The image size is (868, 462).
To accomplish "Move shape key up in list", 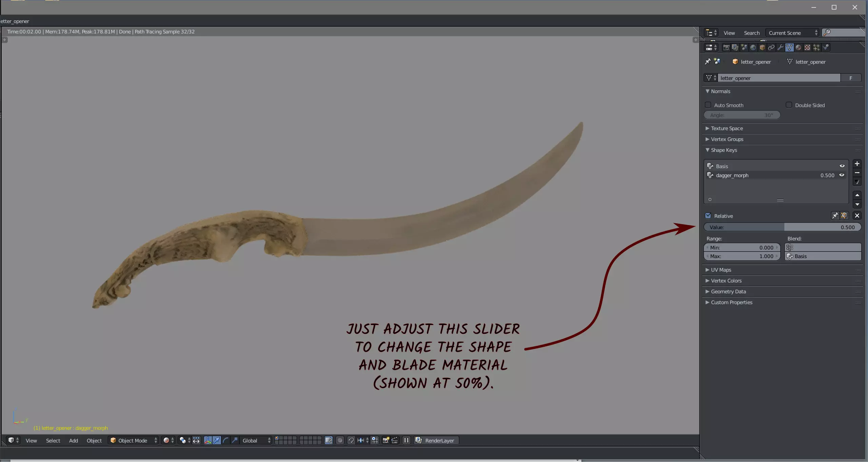I will click(x=857, y=195).
